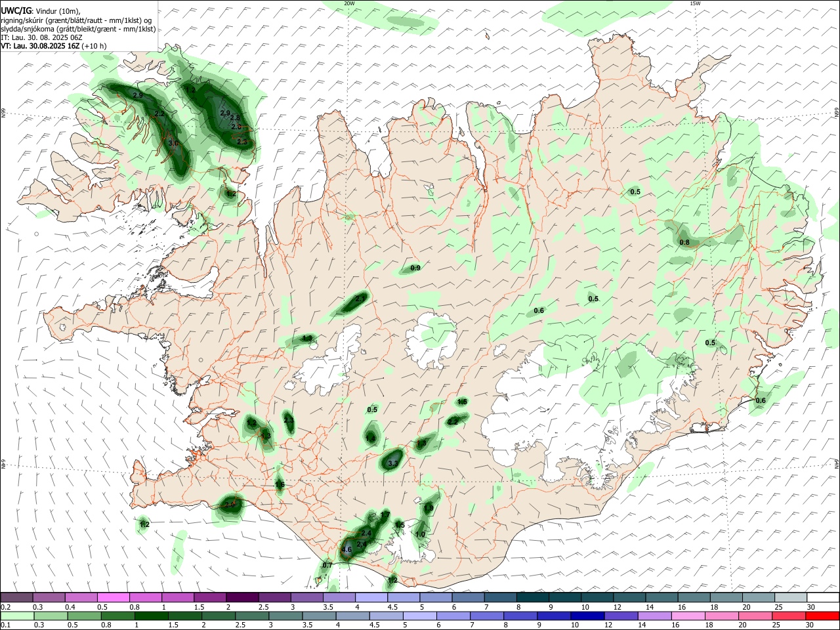Screen dimensions: 840x630
Task: Click the 0.8 precipitation value in eastern Iceland
Action: click(684, 242)
